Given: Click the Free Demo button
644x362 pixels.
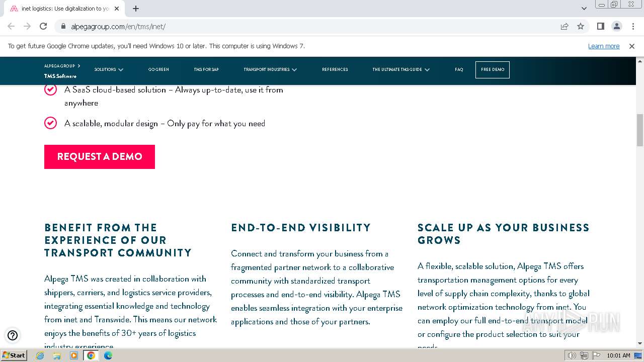Looking at the screenshot, I should point(493,69).
